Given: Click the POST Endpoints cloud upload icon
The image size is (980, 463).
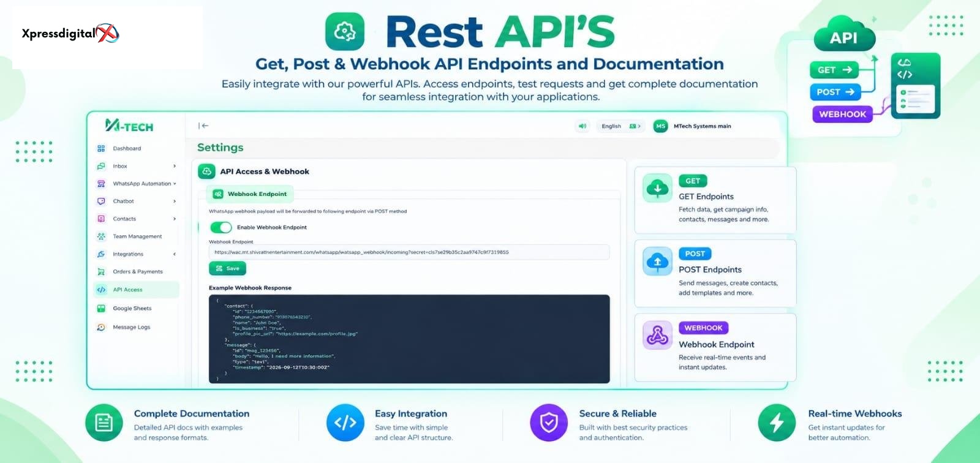Looking at the screenshot, I should coord(657,262).
